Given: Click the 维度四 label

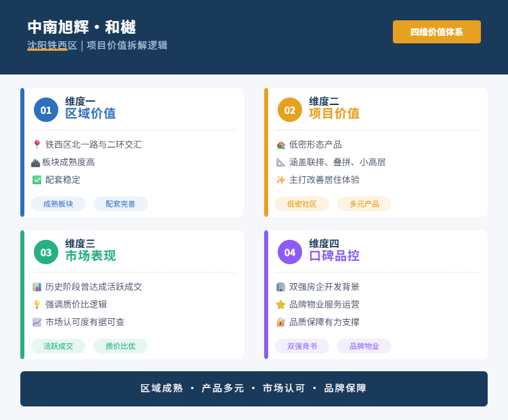Looking at the screenshot, I should click(x=324, y=244).
